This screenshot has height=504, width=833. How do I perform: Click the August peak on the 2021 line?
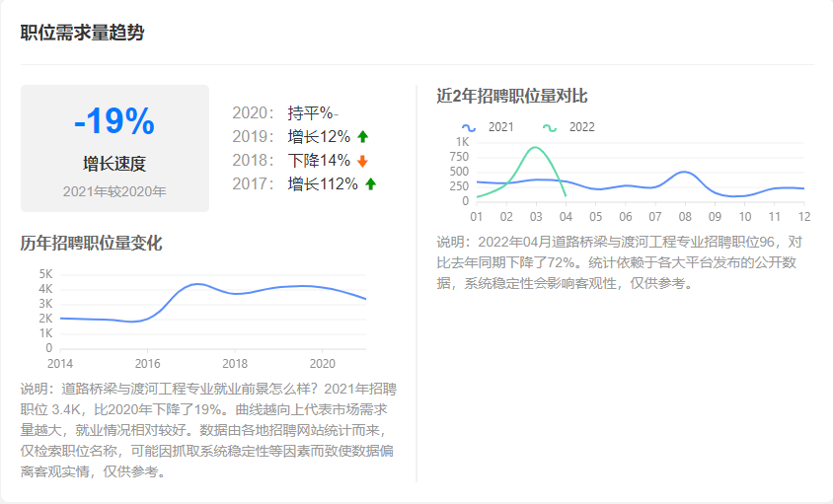click(x=685, y=172)
